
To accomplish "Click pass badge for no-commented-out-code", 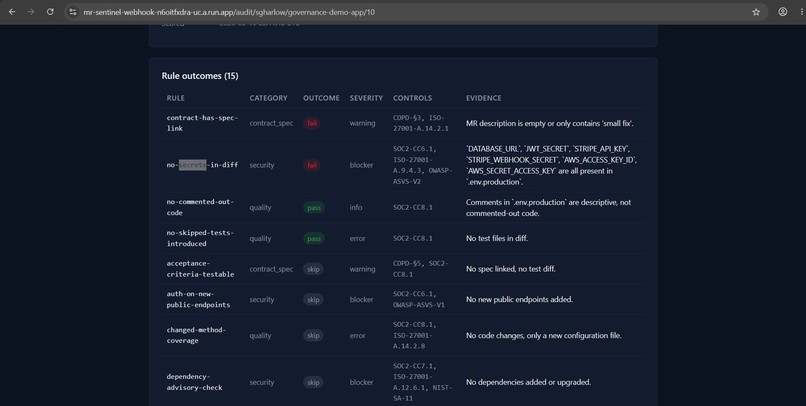I will (x=314, y=208).
